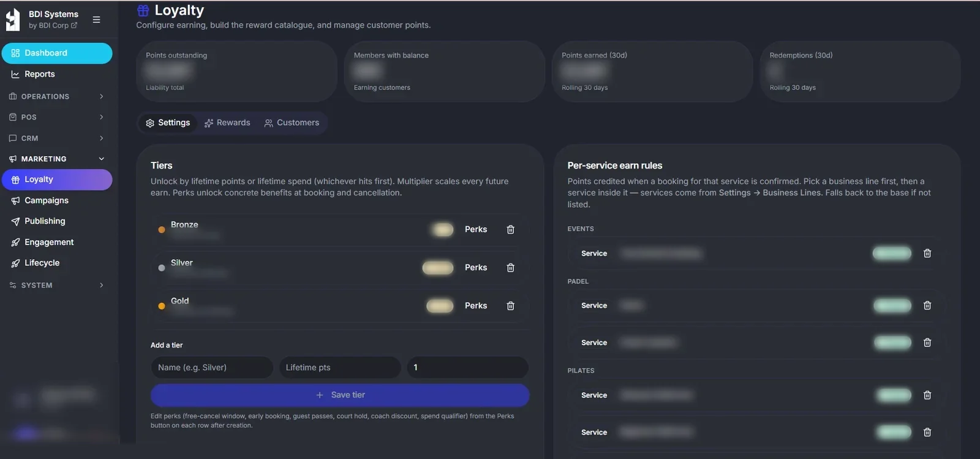Open Perks for the Gold tier
The width and height of the screenshot is (980, 459).
476,306
